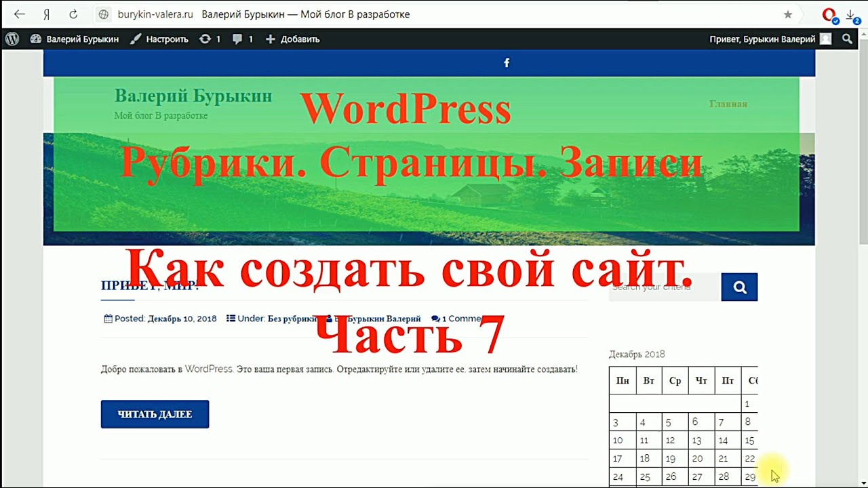868x488 pixels.
Task: Open the Opera extension icon
Action: click(829, 14)
